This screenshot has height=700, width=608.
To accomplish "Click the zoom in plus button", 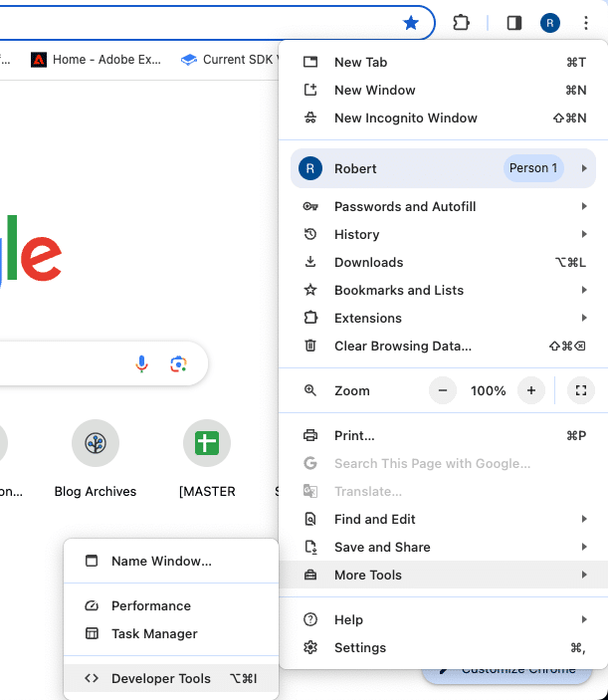I will (x=531, y=390).
